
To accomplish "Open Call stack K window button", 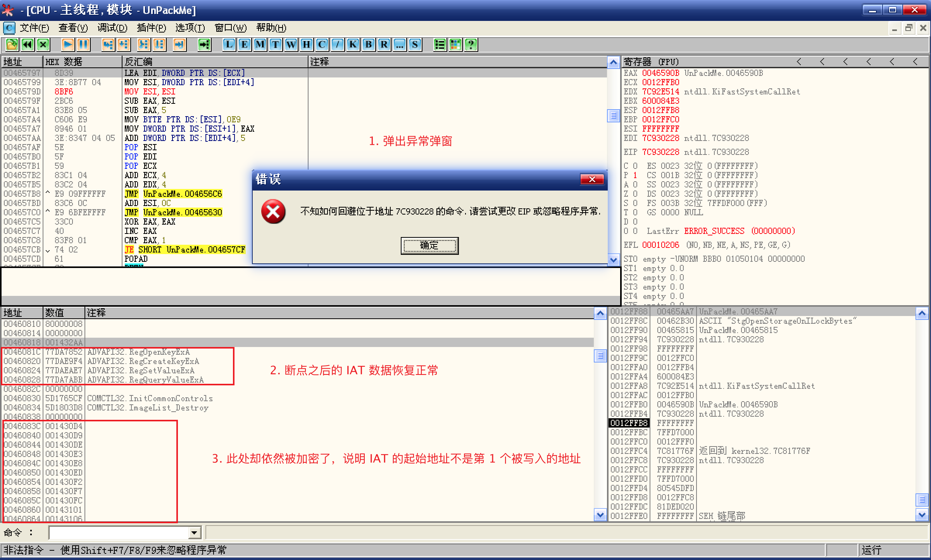I will [353, 45].
